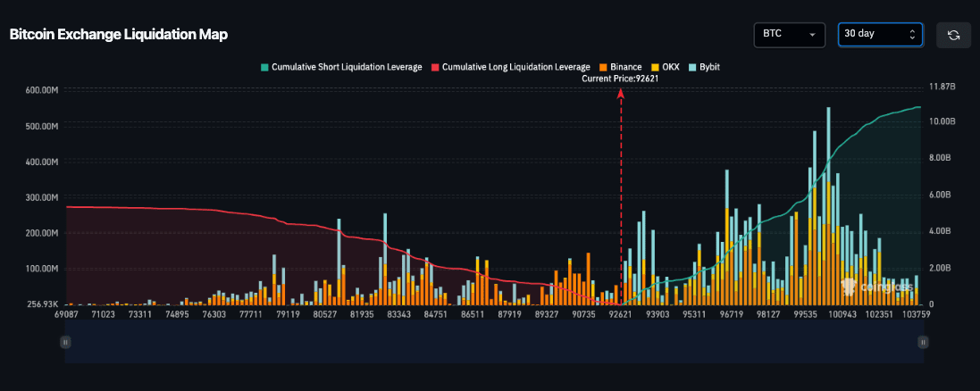
Task: Click the red Long Liquidation legend swatch
Action: tap(436, 67)
